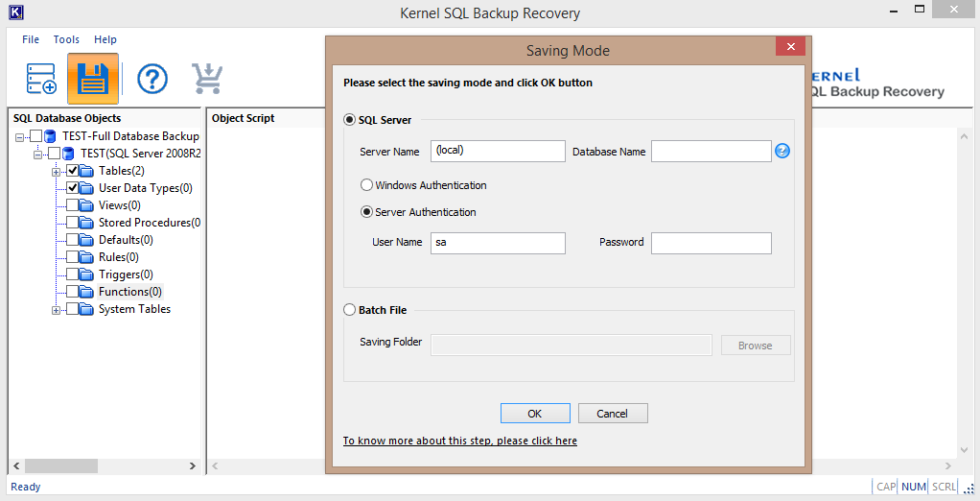Check the TEST(SQL Server 2008R2) checkbox
980x501 pixels.
pyautogui.click(x=55, y=154)
